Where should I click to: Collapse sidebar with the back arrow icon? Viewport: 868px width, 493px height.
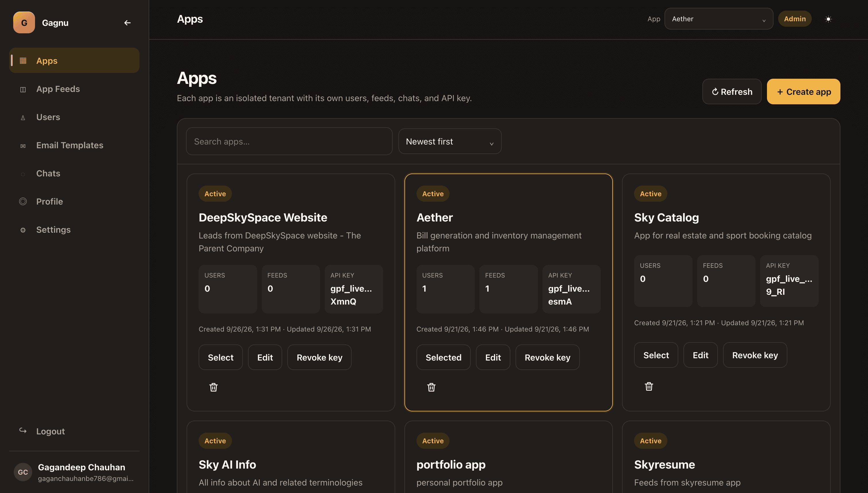click(127, 23)
